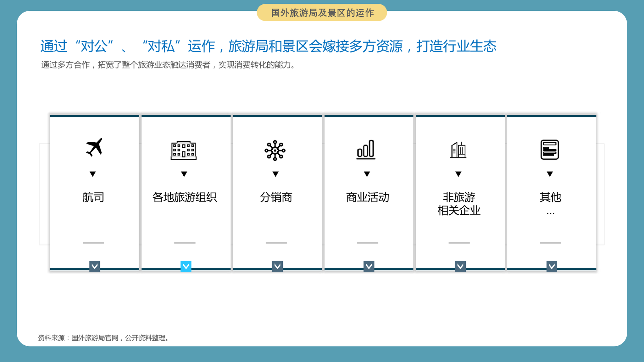Select the 分销商 card label
644x362 pixels.
click(x=276, y=197)
